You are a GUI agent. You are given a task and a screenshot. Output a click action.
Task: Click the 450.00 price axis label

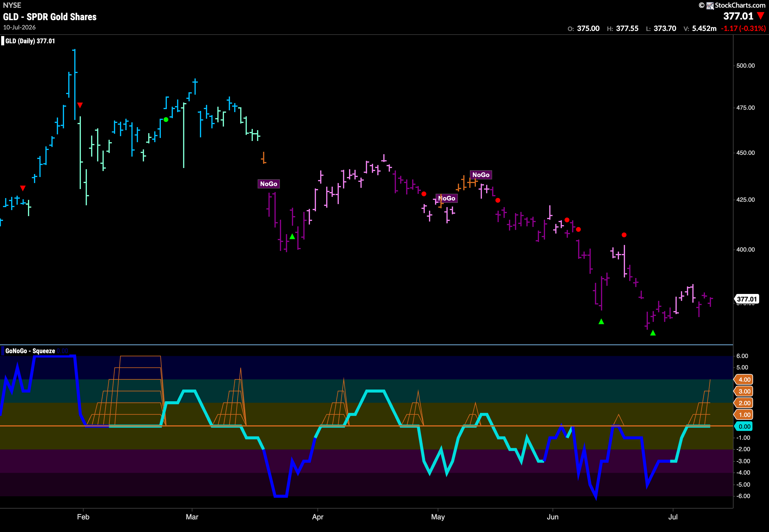pyautogui.click(x=746, y=153)
